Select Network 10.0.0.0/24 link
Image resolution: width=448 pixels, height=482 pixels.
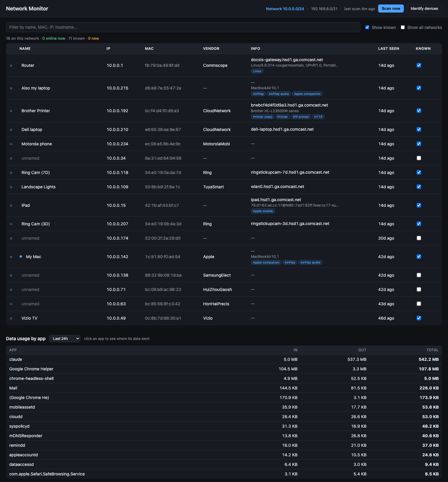coord(285,9)
